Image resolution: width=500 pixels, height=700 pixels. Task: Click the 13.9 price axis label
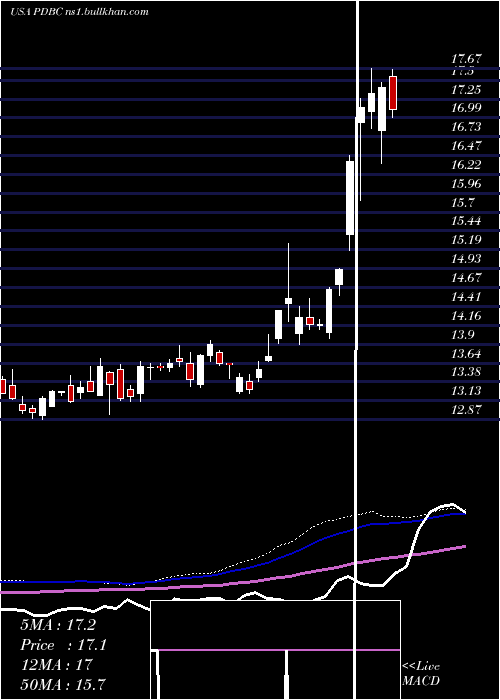point(462,335)
